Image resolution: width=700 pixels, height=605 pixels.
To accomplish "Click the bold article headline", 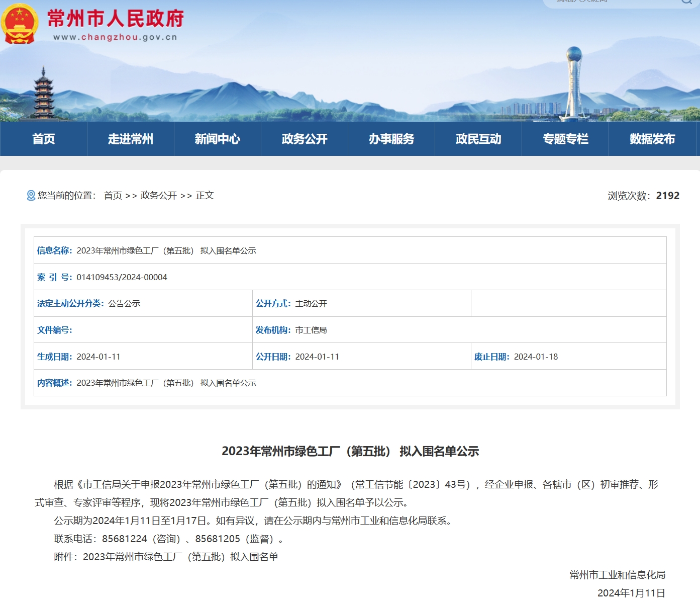I will pos(350,451).
